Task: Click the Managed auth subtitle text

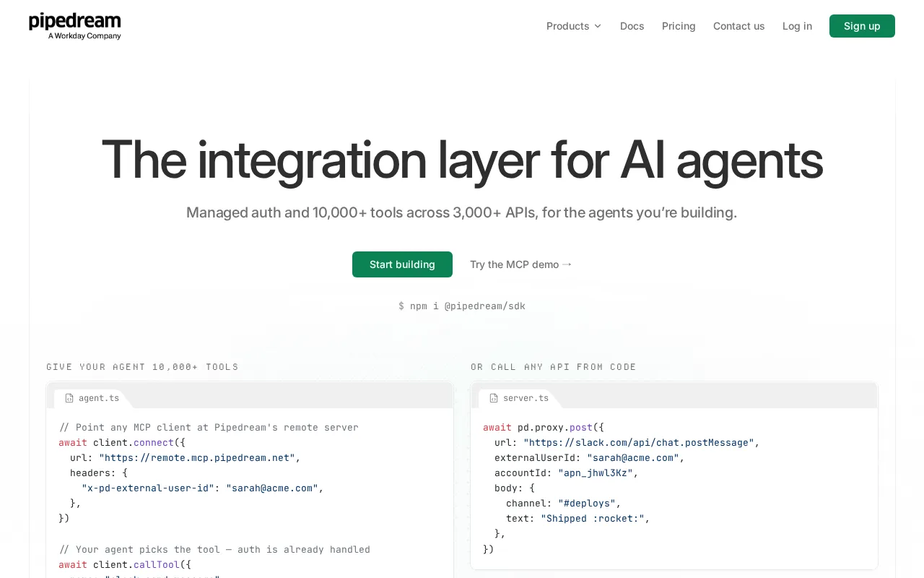Action: click(462, 212)
